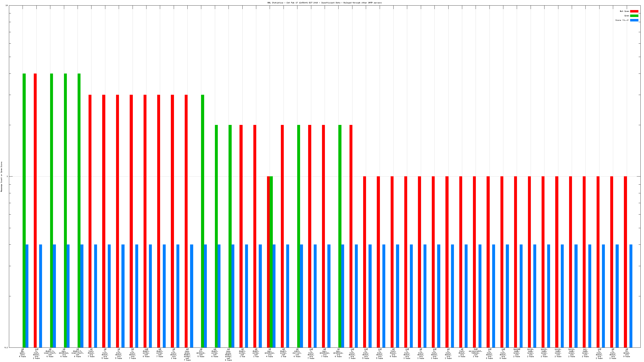Screen dimensions: 644x362
Task: Click the bl.spamcop.net 5 hops axis label
Action: [201, 353]
